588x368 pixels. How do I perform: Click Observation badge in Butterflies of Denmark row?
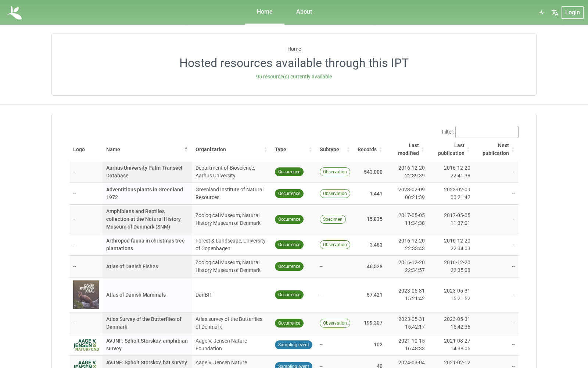pyautogui.click(x=335, y=323)
